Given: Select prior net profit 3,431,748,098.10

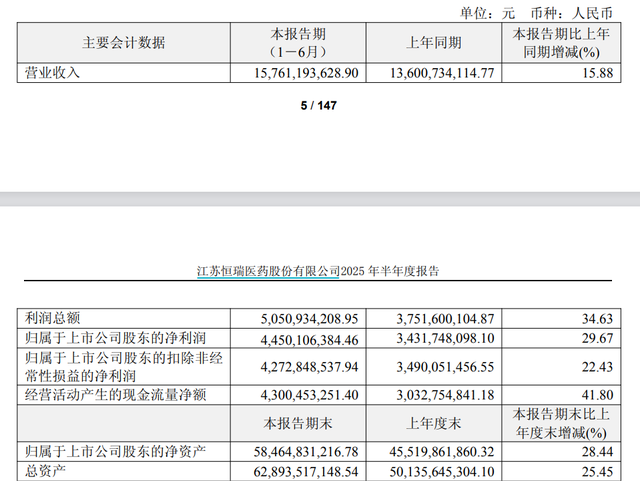Looking at the screenshot, I should pyautogui.click(x=445, y=338).
